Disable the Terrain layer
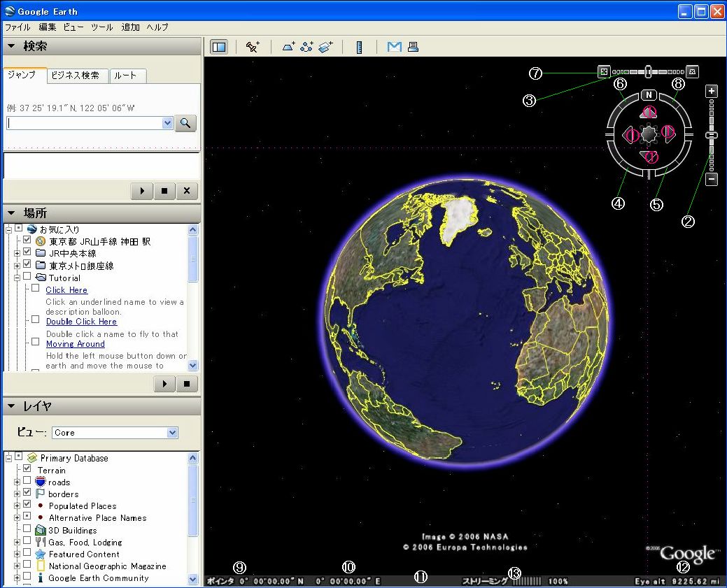The image size is (727, 588). click(27, 468)
